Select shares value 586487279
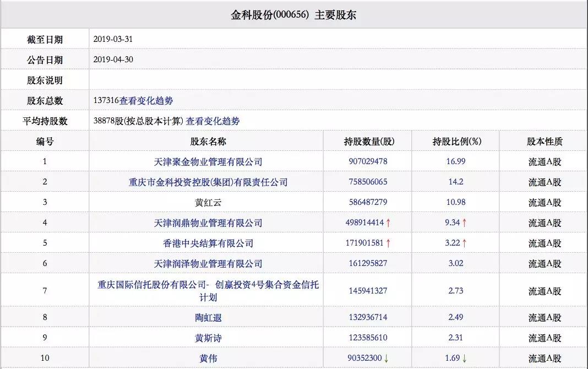 click(x=368, y=202)
